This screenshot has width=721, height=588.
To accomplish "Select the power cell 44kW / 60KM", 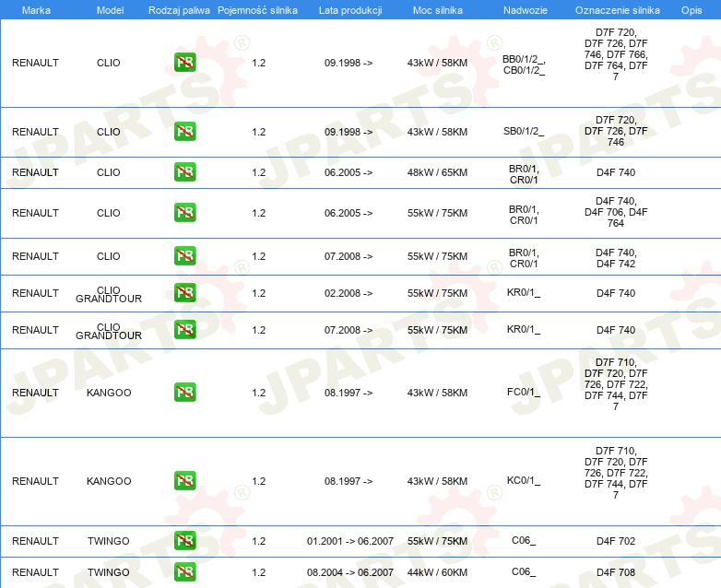I will (437, 572).
